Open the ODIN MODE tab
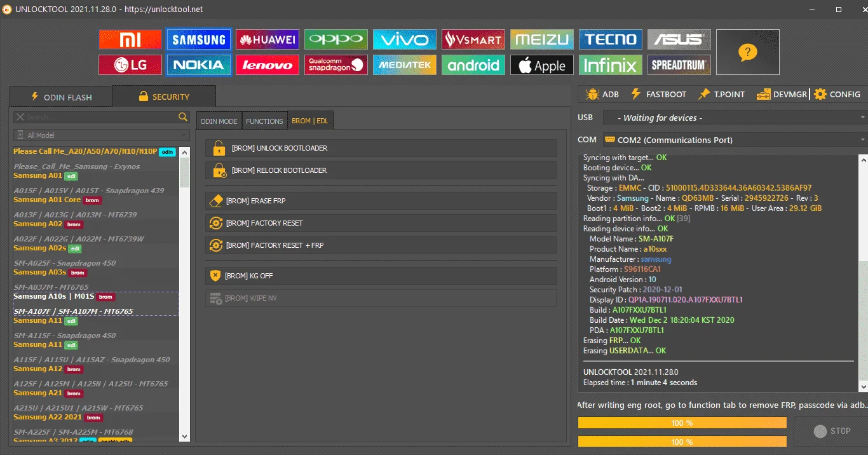The height and width of the screenshot is (455, 868). 219,121
